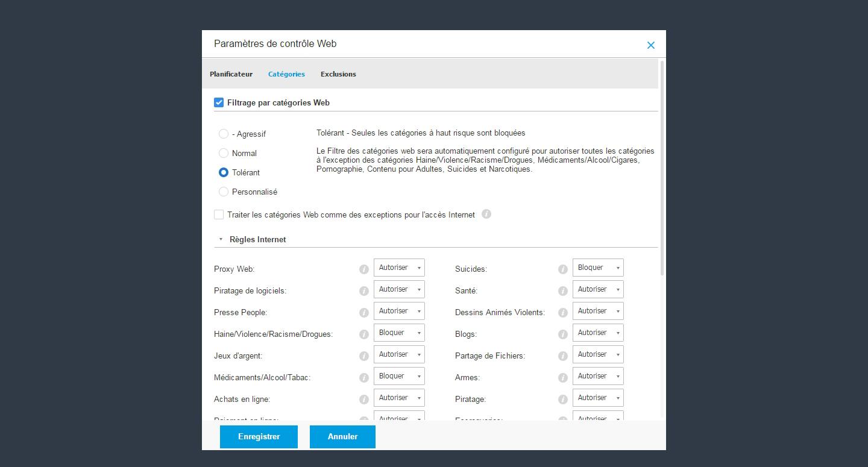Click the Enregistrer button
The image size is (868, 467).
259,437
